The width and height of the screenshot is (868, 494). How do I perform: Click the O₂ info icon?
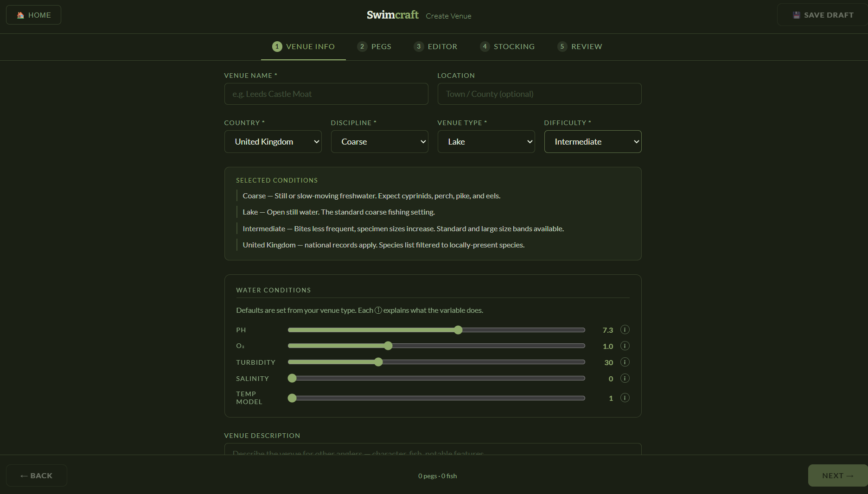coord(625,346)
